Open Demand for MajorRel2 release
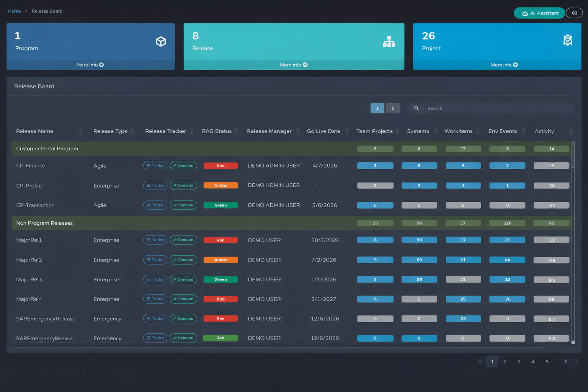 coord(183,260)
